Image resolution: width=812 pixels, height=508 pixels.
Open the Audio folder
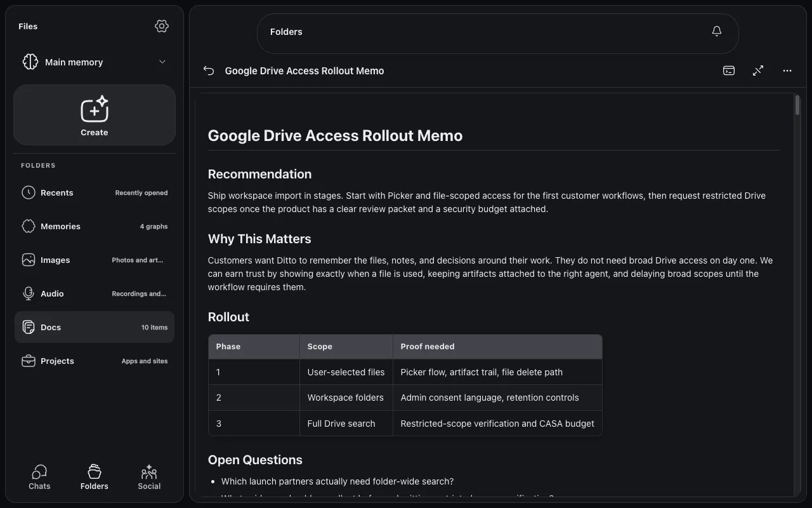click(x=95, y=293)
